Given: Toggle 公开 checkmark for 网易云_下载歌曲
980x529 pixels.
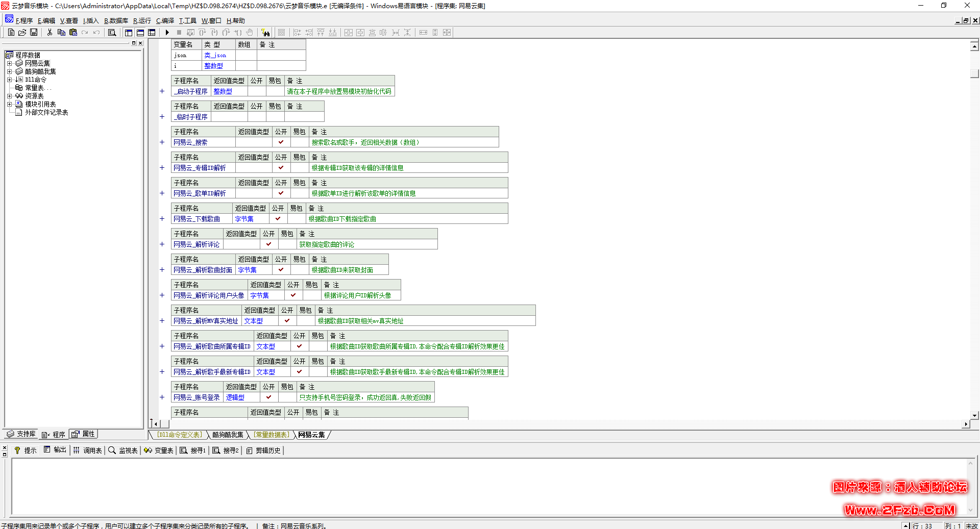Looking at the screenshot, I should click(x=278, y=219).
